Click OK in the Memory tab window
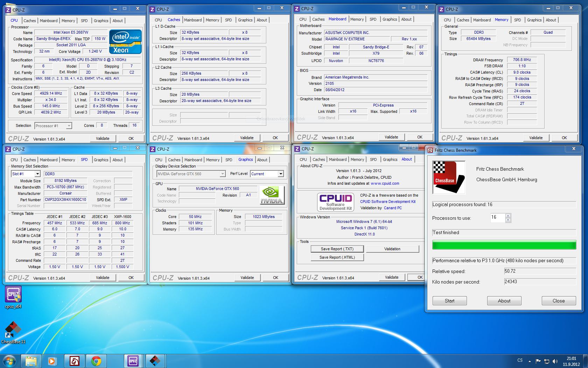Image resolution: width=588 pixels, height=368 pixels. 564,138
